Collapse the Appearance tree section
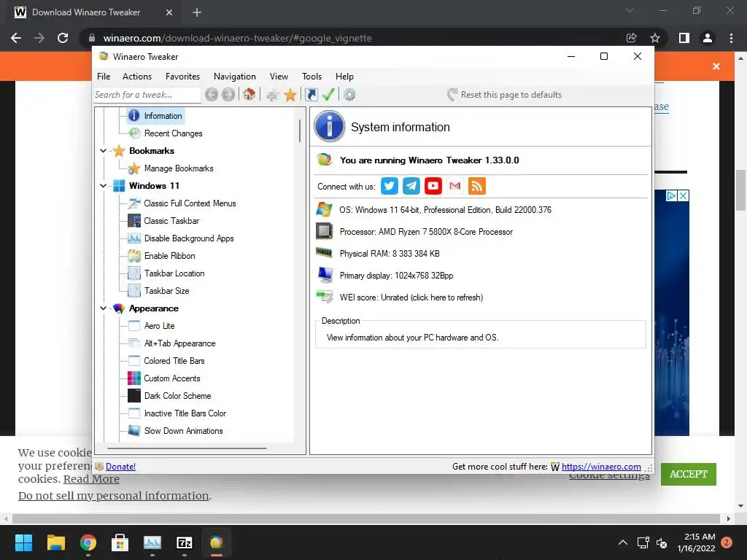The width and height of the screenshot is (747, 560). coord(103,308)
